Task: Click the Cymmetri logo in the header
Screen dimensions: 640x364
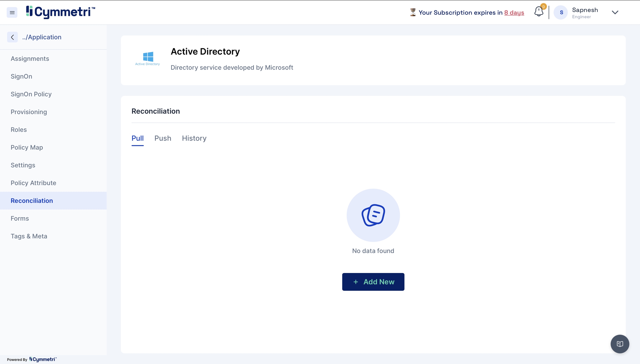Action: click(x=61, y=12)
